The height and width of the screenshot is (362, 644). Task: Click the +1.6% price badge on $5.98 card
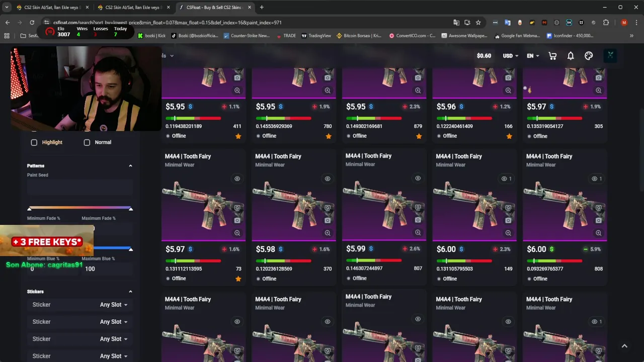[321, 249]
